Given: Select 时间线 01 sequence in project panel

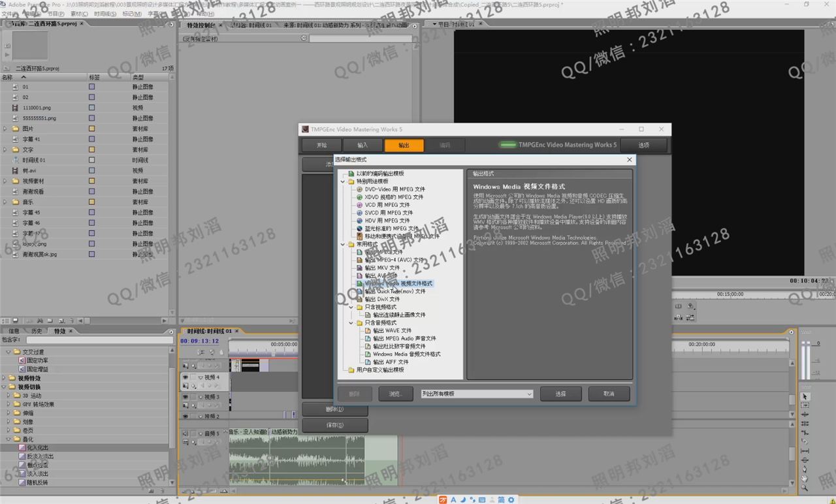Looking at the screenshot, I should [34, 160].
